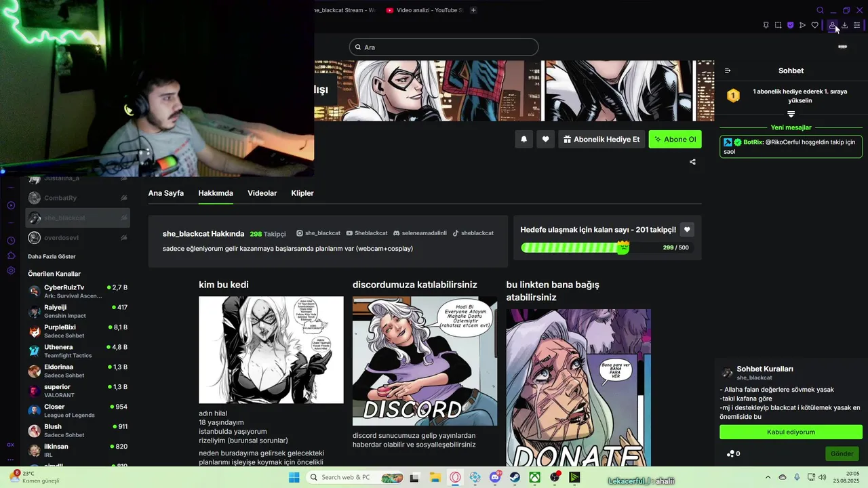This screenshot has width=868, height=488.
Task: Click the Ara search field
Action: (x=444, y=47)
